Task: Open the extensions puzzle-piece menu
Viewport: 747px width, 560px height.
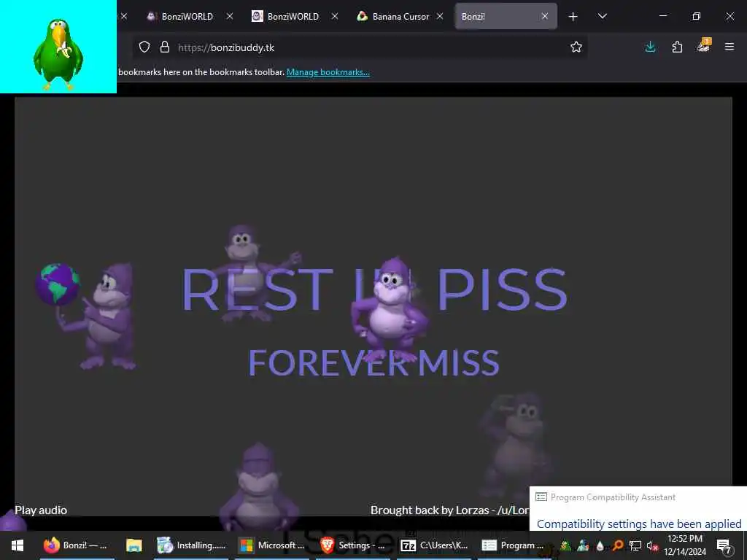Action: (x=677, y=47)
